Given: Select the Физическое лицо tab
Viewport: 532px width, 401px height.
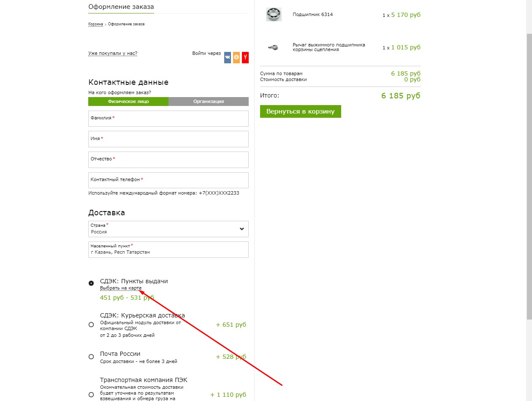Looking at the screenshot, I should [x=128, y=101].
